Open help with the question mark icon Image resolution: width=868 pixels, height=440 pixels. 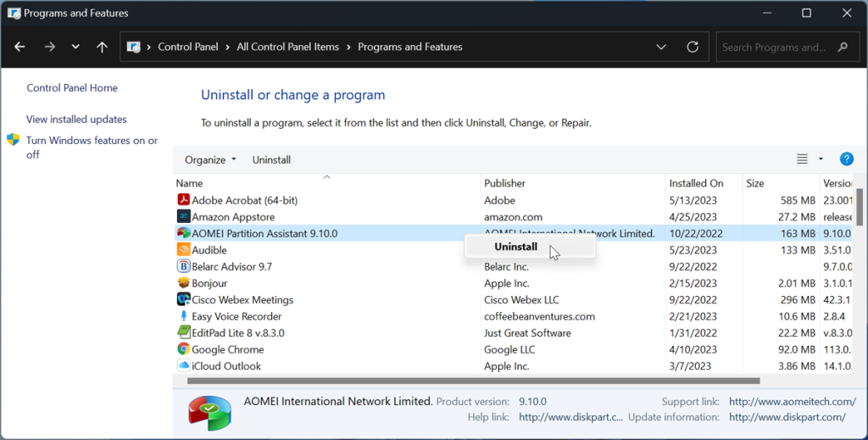(847, 159)
